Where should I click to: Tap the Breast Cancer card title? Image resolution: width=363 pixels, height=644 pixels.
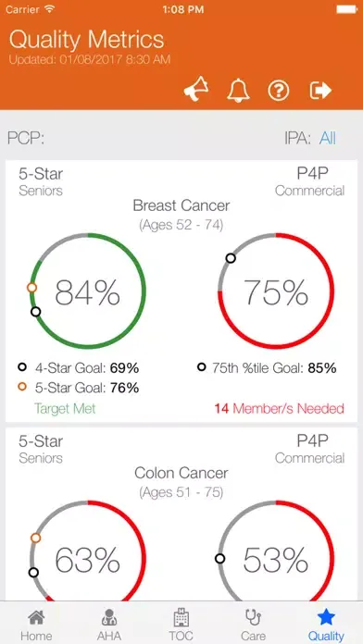(x=181, y=205)
